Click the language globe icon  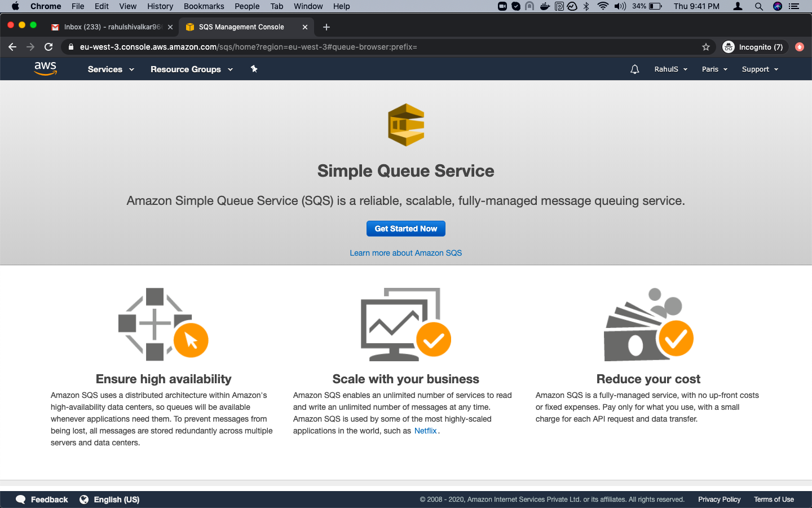(84, 500)
